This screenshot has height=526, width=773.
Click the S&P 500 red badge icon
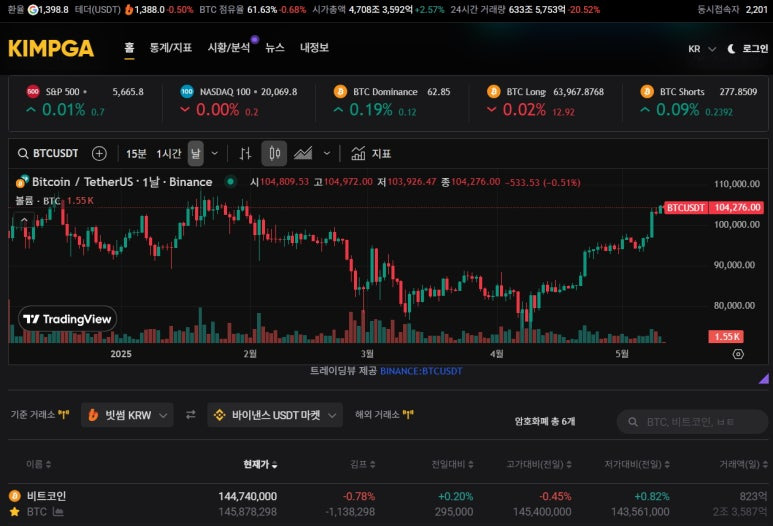(x=33, y=91)
